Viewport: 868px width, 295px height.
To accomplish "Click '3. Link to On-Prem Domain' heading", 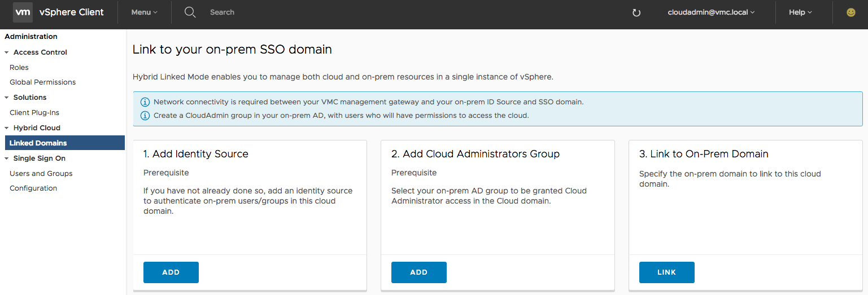I will coord(704,154).
